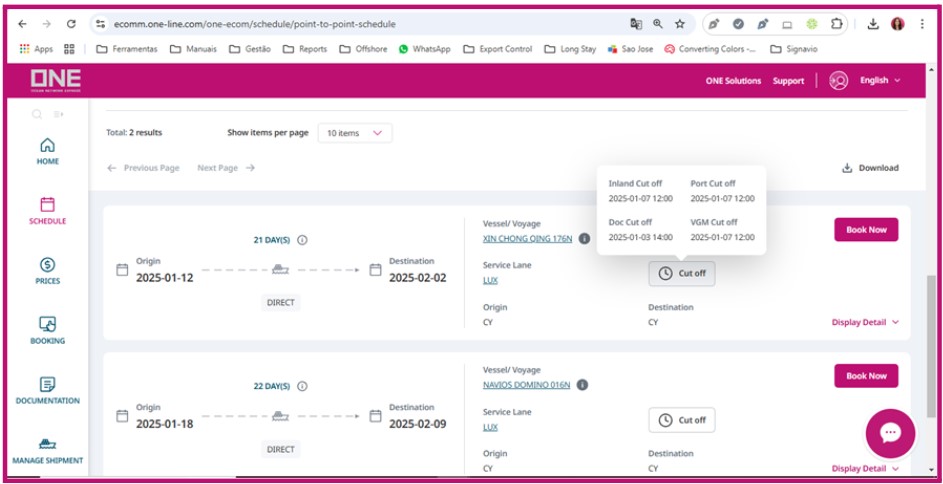This screenshot has height=484, width=943.
Task: Open the chat bubble support widget
Action: coord(890,433)
